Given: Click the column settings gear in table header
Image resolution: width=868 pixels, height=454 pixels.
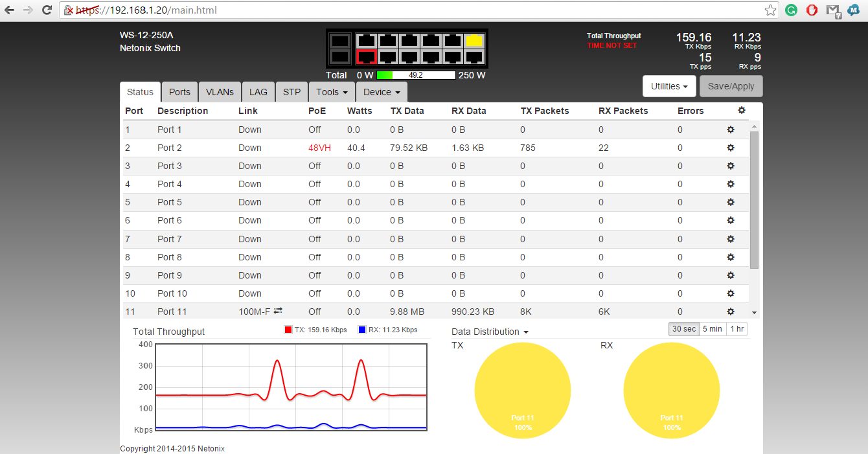Looking at the screenshot, I should [x=742, y=111].
